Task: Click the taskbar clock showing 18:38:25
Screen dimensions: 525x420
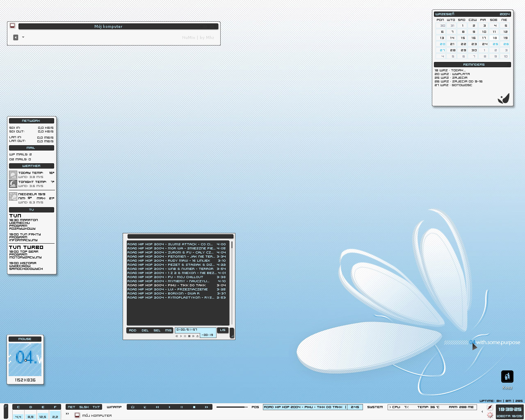Action: point(510,409)
